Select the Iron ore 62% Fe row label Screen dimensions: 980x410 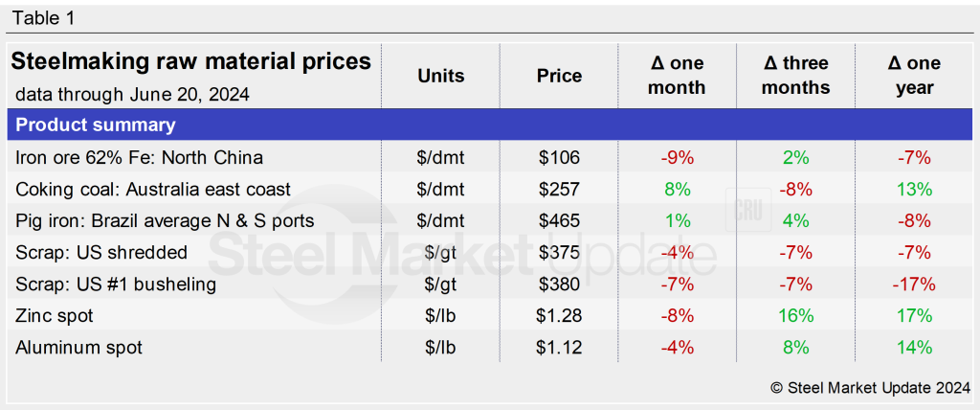tap(139, 157)
